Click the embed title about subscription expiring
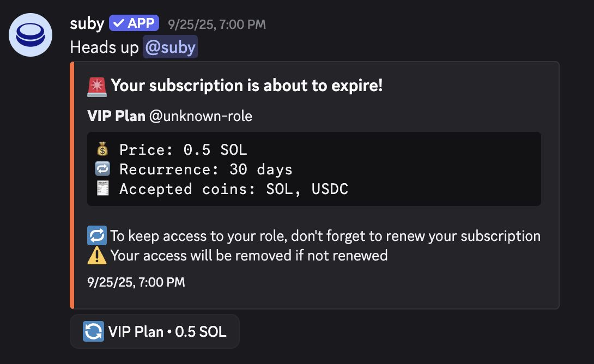The height and width of the screenshot is (364, 594). [x=246, y=86]
